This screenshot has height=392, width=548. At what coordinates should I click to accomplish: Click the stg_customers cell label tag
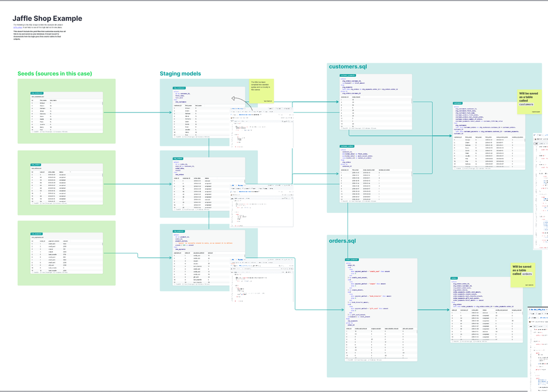pyautogui.click(x=179, y=88)
